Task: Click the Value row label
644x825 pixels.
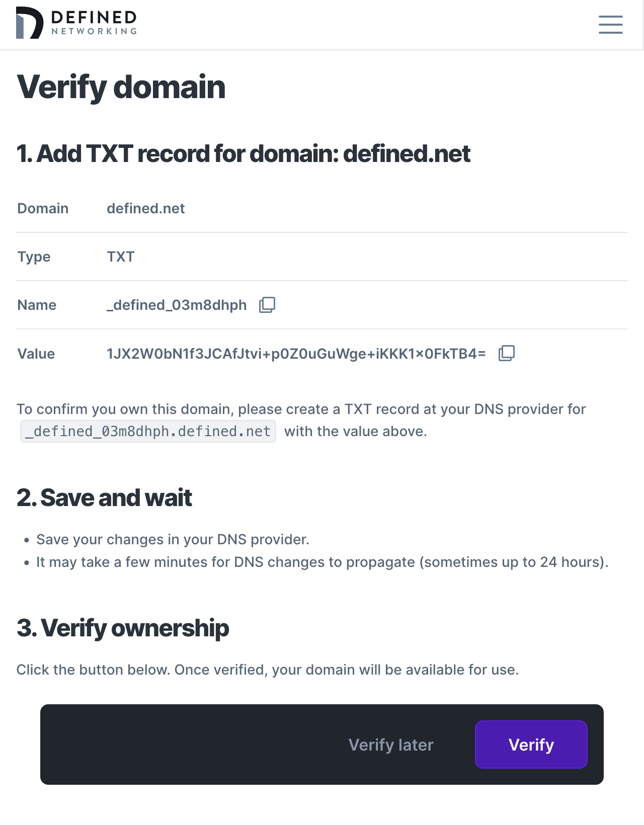Action: point(36,354)
